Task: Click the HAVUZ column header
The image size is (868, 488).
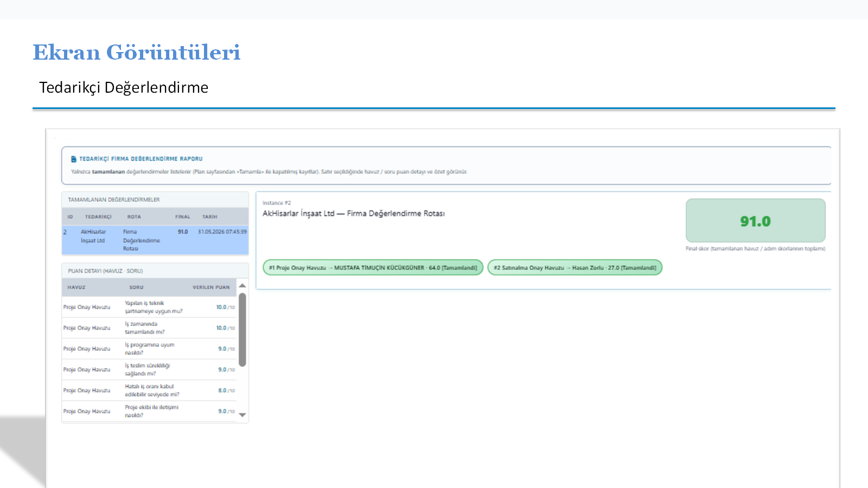Action: [x=76, y=287]
